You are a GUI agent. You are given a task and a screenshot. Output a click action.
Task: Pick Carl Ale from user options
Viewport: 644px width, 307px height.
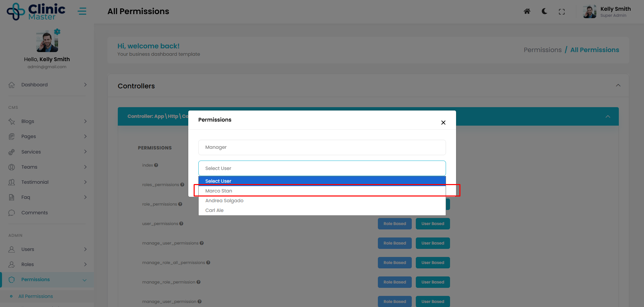tap(214, 210)
